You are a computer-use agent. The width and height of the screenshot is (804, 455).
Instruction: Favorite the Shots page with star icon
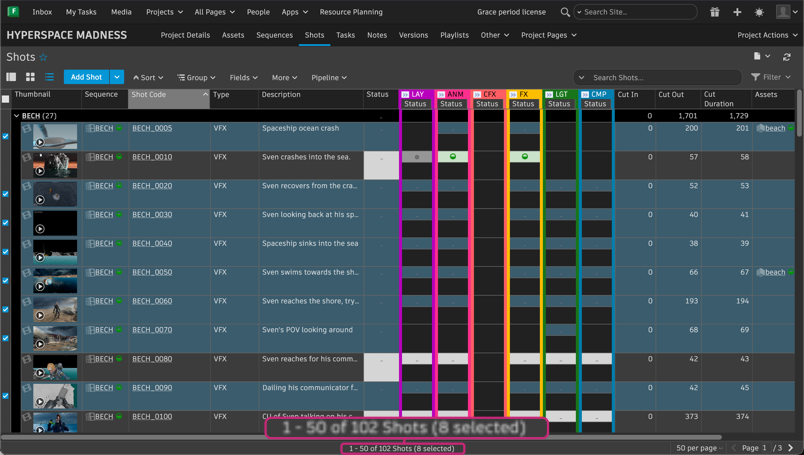point(43,57)
